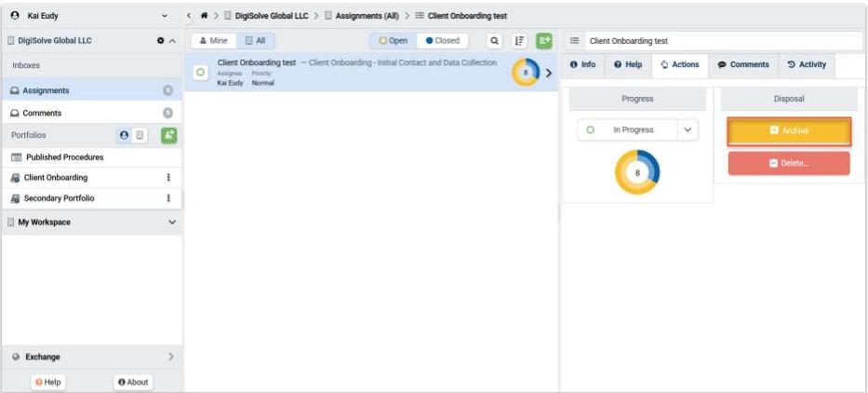Show organization portfolios toggle icon
The width and height of the screenshot is (868, 393).
(140, 135)
